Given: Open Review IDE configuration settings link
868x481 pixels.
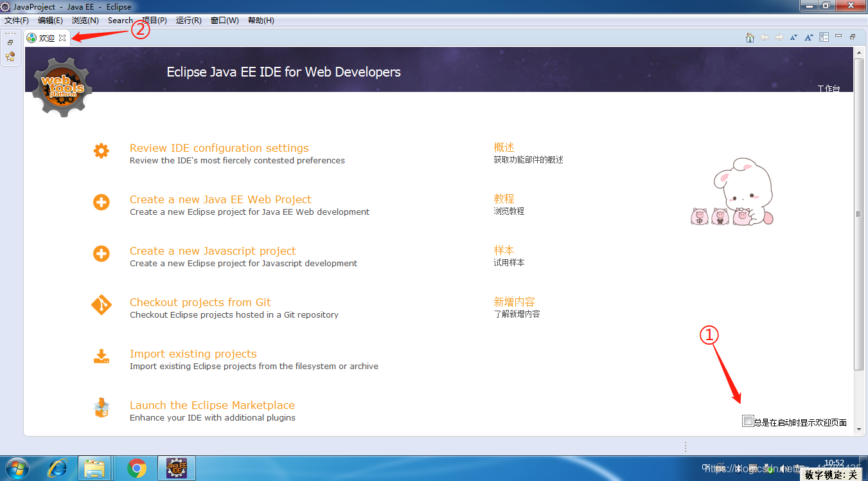Looking at the screenshot, I should tap(219, 148).
